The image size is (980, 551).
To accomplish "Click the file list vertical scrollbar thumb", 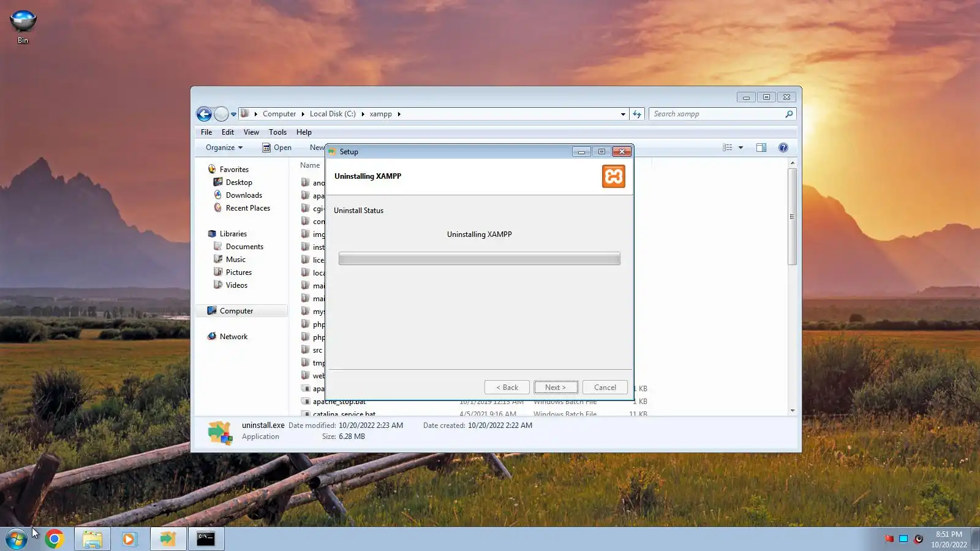I will (792, 217).
